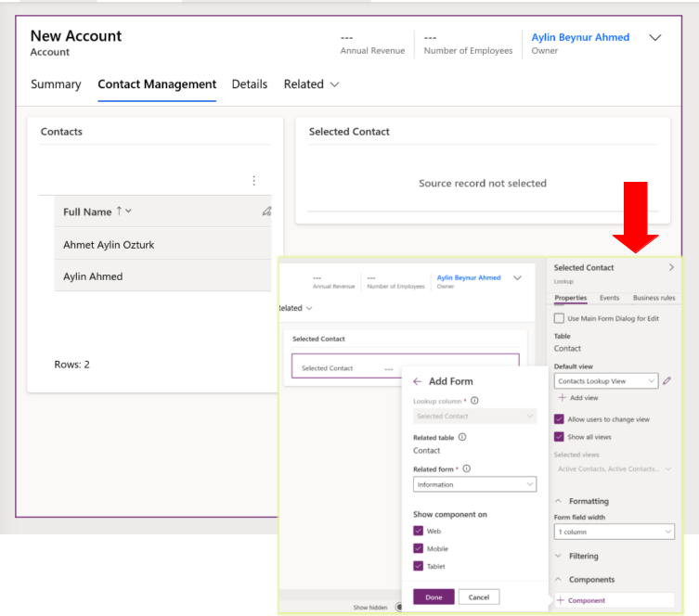Expand the header chevron next to Owner
Viewport: 699px width, 616px height.
(x=654, y=37)
